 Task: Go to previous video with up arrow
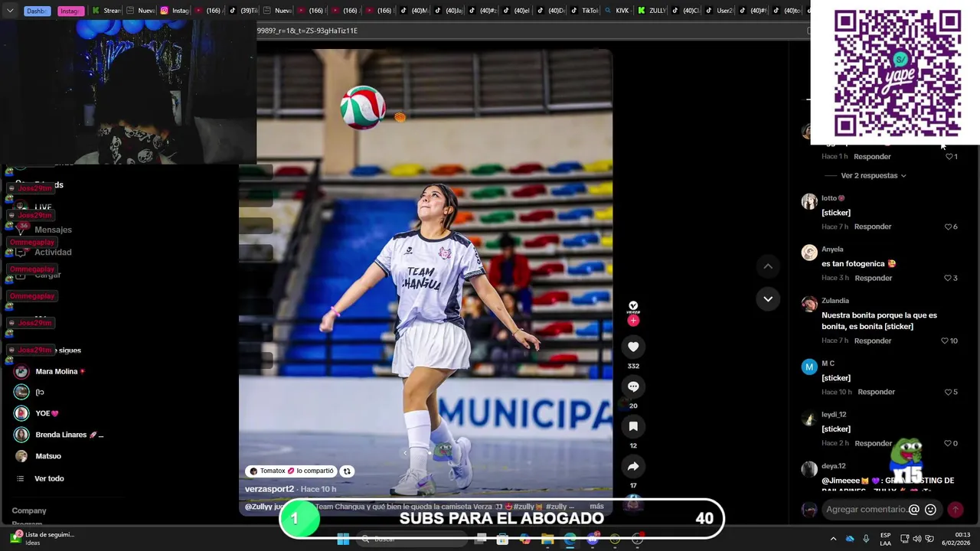pyautogui.click(x=768, y=266)
